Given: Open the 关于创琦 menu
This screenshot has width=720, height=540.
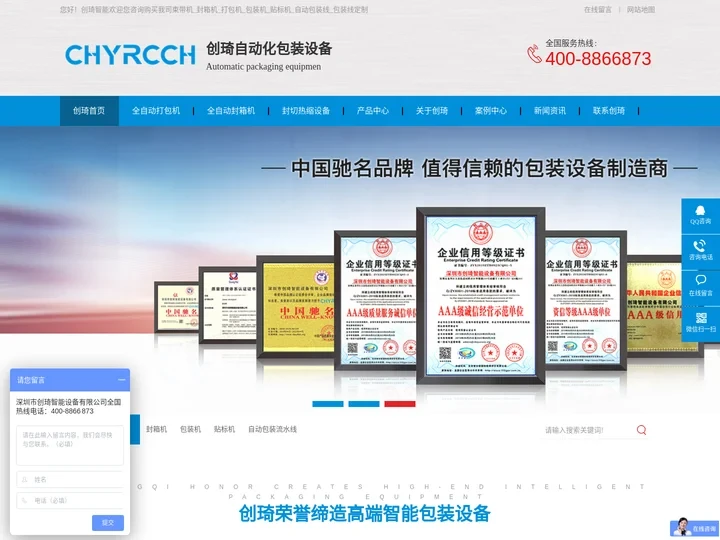Looking at the screenshot, I should tap(432, 111).
